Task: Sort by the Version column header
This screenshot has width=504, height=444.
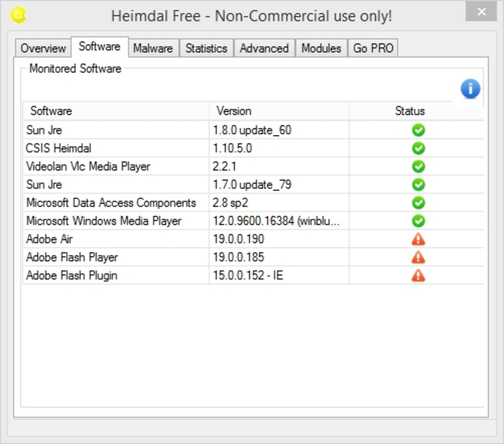Action: [279, 111]
